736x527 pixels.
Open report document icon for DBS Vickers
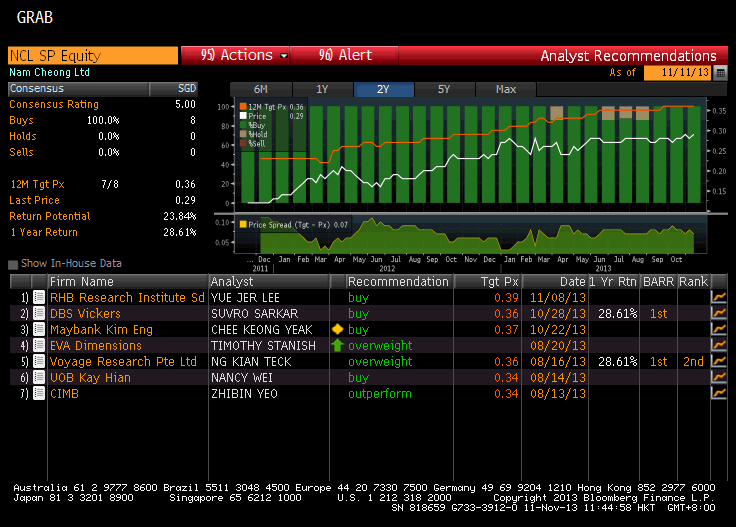(39, 313)
